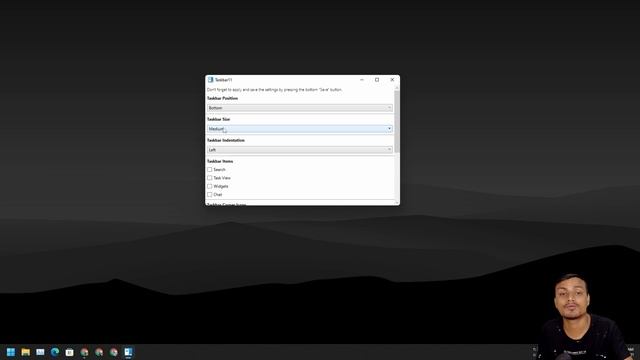Minimize the Taskbar11 window
Screen dimensions: 640x360
click(362, 80)
